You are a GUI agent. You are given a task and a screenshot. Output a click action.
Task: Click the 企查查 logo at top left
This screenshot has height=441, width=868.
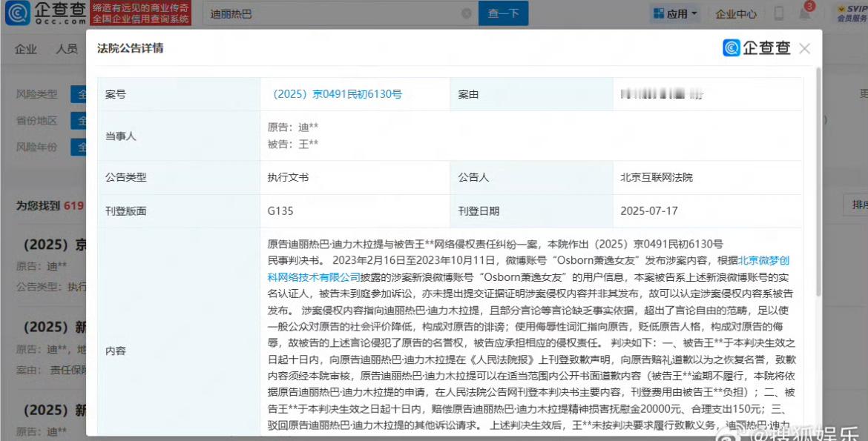(45, 13)
